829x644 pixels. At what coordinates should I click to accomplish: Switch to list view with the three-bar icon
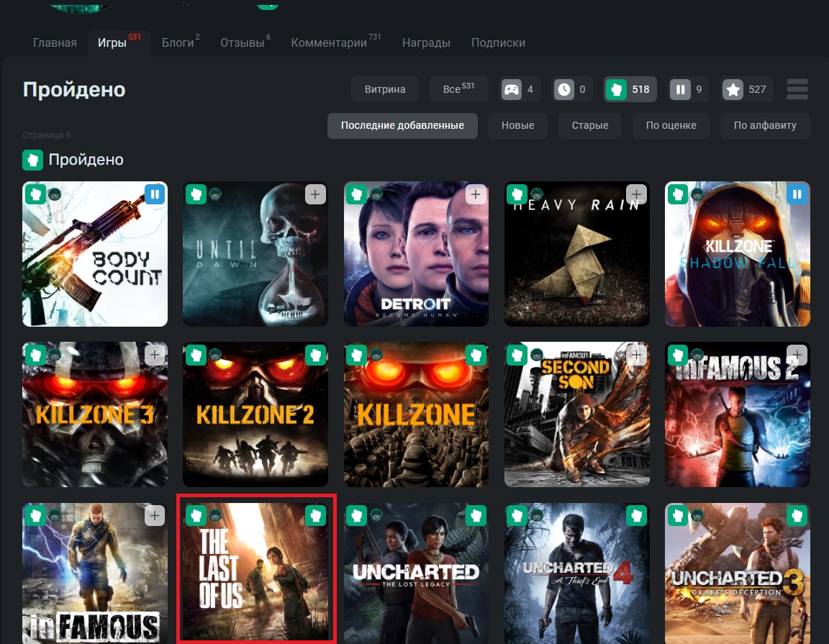(797, 89)
